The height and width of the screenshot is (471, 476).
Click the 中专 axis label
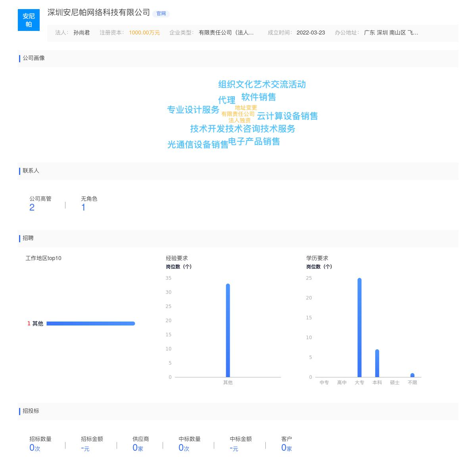click(324, 383)
